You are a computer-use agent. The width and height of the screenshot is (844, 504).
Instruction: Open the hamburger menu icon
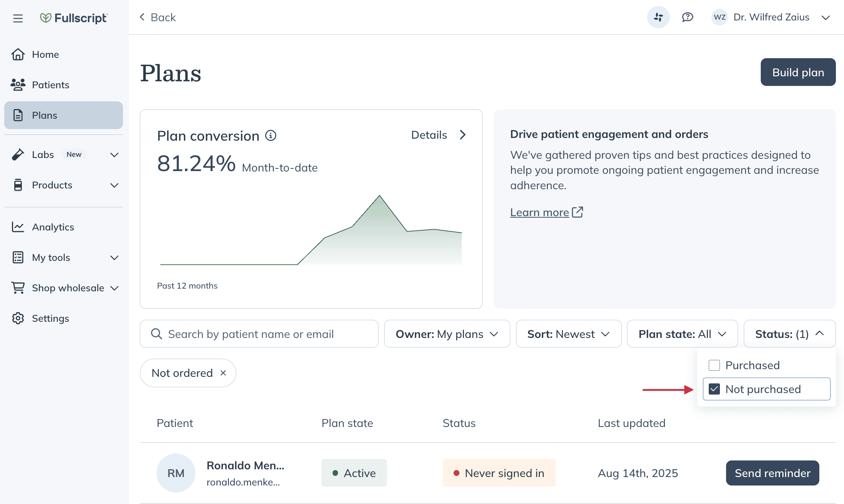tap(18, 18)
